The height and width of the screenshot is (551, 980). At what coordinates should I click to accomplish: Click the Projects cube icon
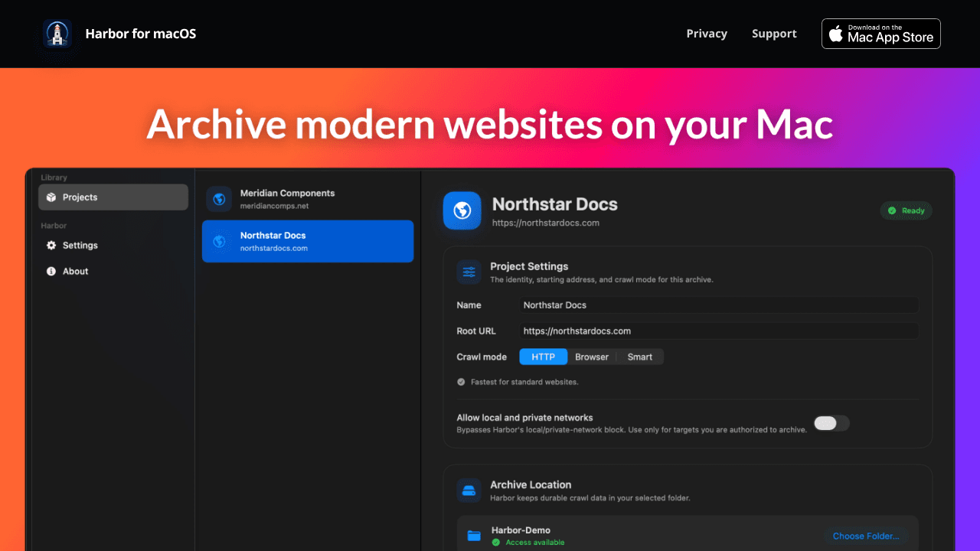tap(51, 197)
